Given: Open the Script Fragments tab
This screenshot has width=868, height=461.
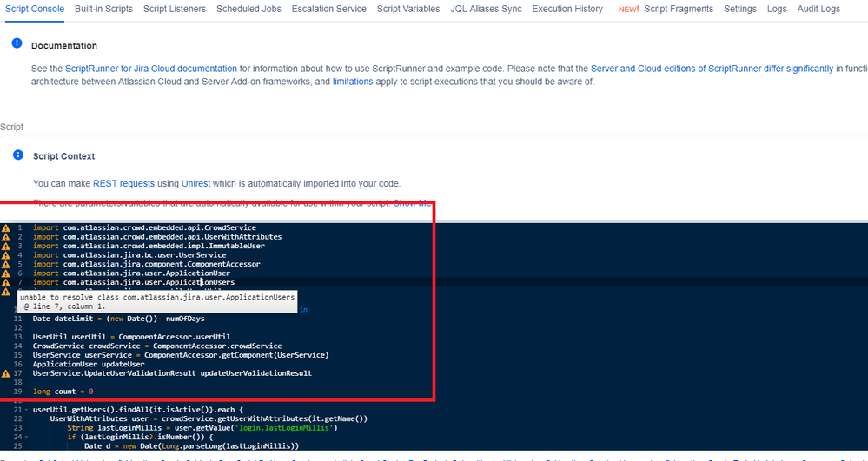Looking at the screenshot, I should [x=679, y=9].
